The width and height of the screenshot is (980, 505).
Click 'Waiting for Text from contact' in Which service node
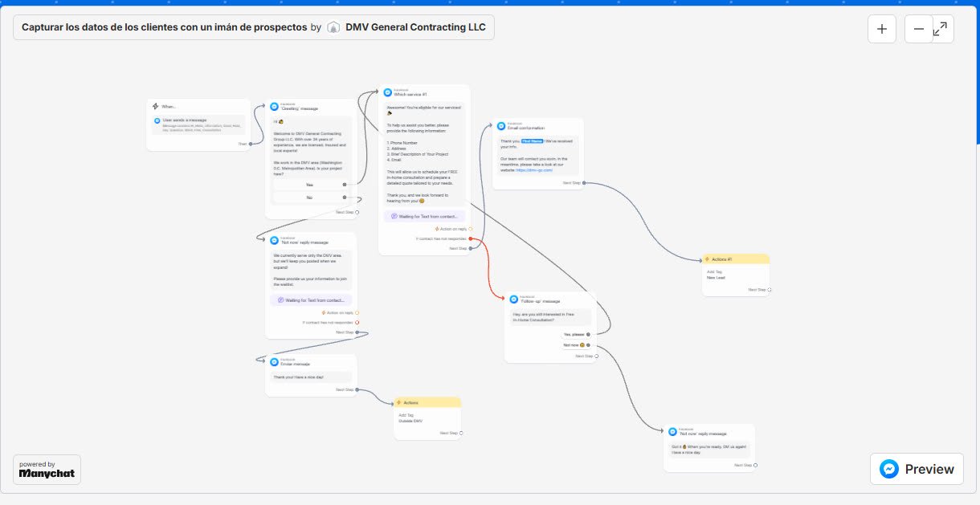[x=424, y=217]
